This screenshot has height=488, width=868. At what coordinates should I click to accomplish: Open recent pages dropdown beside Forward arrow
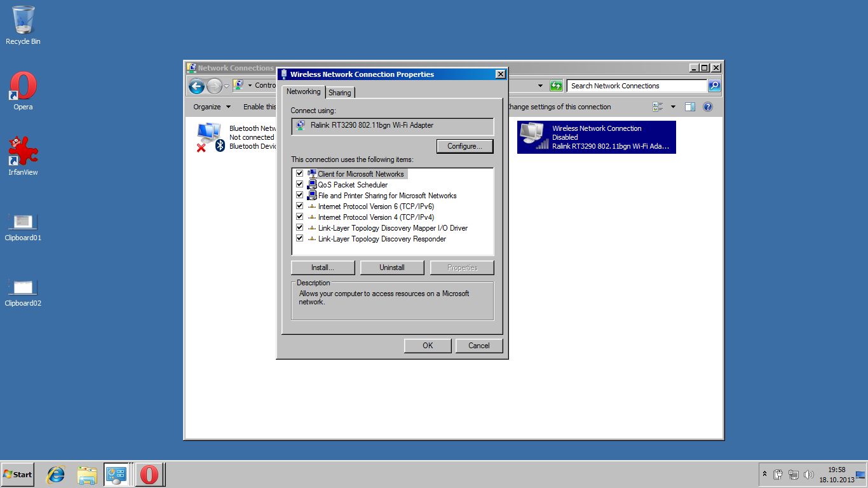(227, 86)
